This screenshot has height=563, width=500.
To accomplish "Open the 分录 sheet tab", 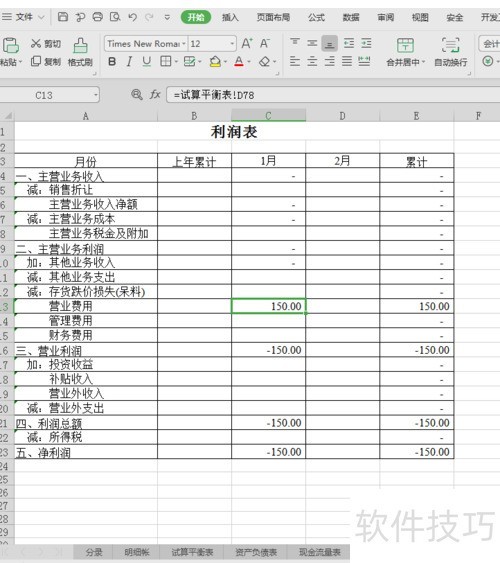I will coord(94,552).
